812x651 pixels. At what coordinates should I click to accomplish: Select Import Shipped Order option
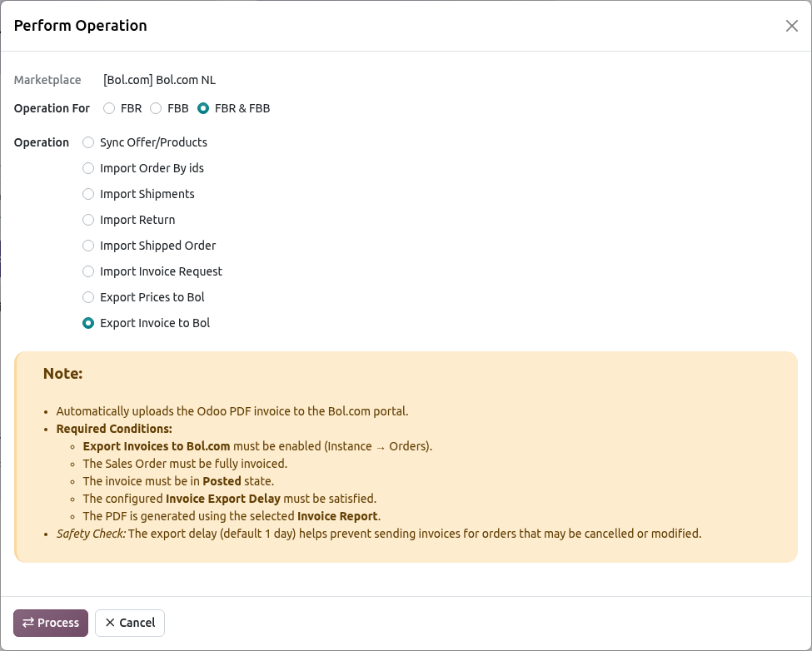coord(88,246)
